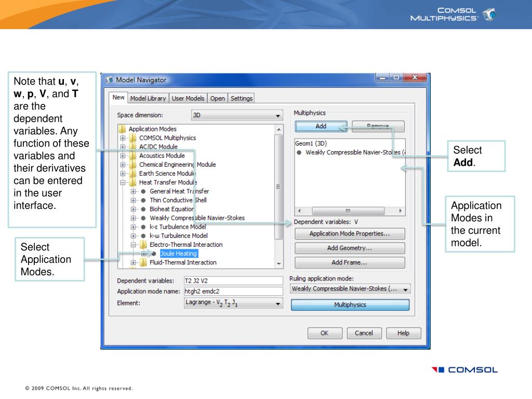Click the multiphysics list scroll-right arrow
Image resolution: width=532 pixels, height=399 pixels.
(401, 211)
